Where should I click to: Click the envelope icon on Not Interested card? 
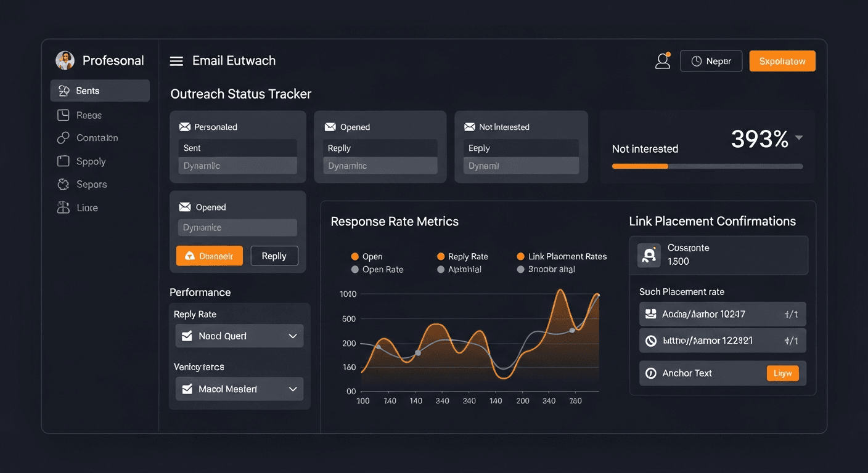469,127
